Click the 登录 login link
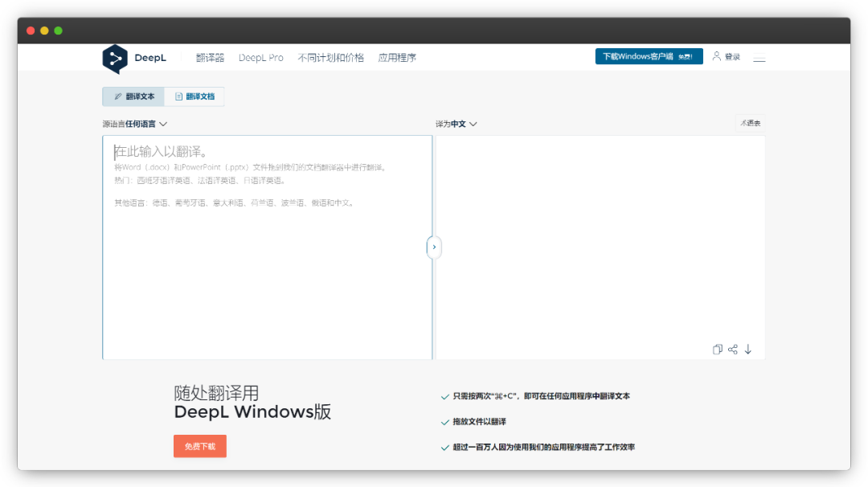Image resolution: width=868 pixels, height=487 pixels. [x=732, y=56]
